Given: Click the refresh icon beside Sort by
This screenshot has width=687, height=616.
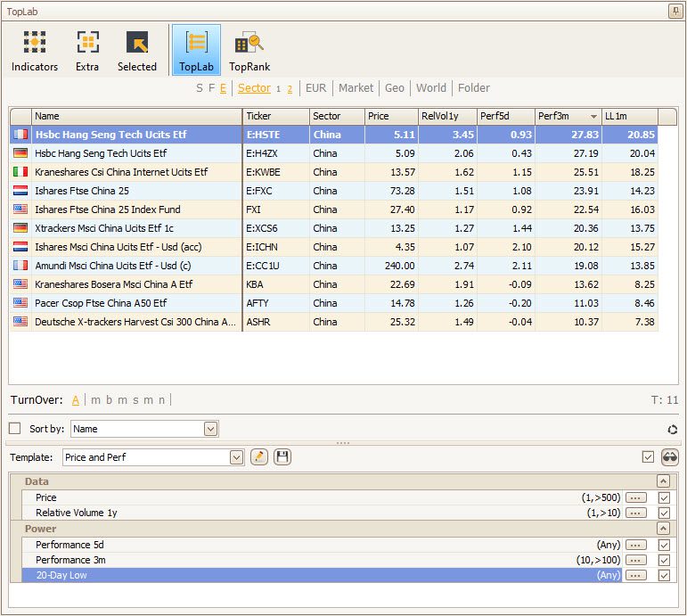Looking at the screenshot, I should point(673,430).
